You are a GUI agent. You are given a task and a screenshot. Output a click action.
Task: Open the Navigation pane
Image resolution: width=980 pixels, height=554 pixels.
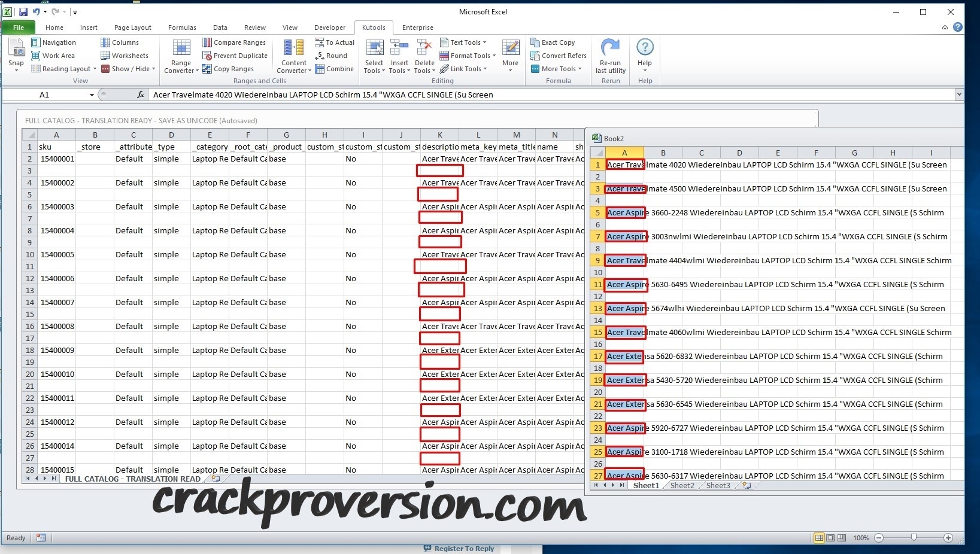pyautogui.click(x=53, y=42)
